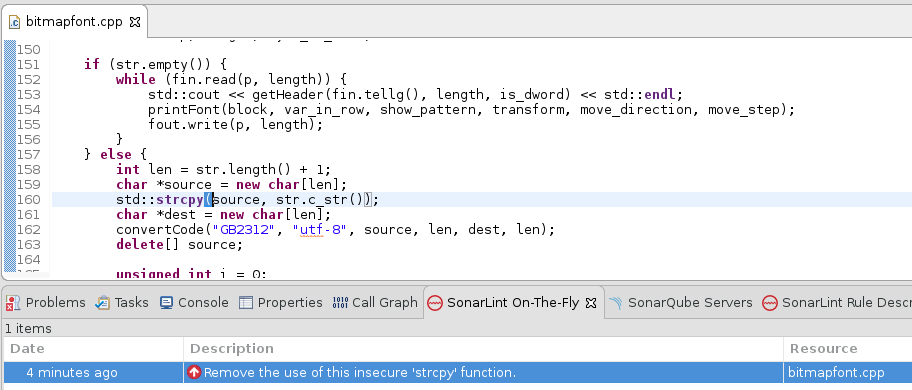This screenshot has width=912, height=390.
Task: Click bitmapfont.cpp in the Resource column
Action: [x=836, y=373]
